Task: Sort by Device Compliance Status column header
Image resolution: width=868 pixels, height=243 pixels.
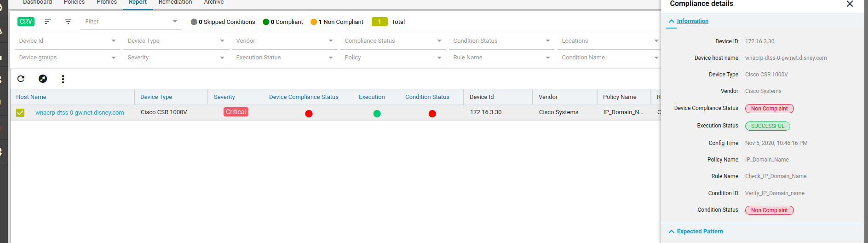Action: (304, 97)
